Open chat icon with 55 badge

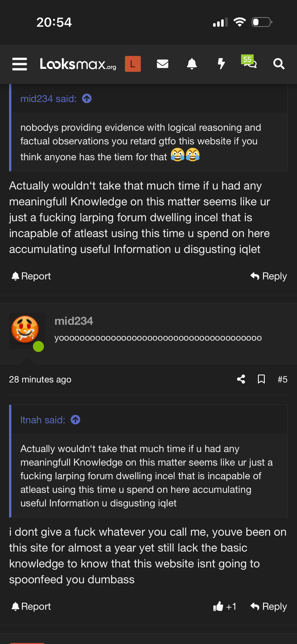click(250, 63)
